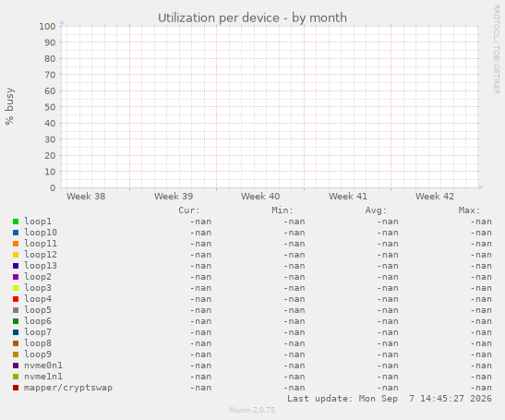
Task: Click the Week 38 axis label
Action: click(x=86, y=197)
